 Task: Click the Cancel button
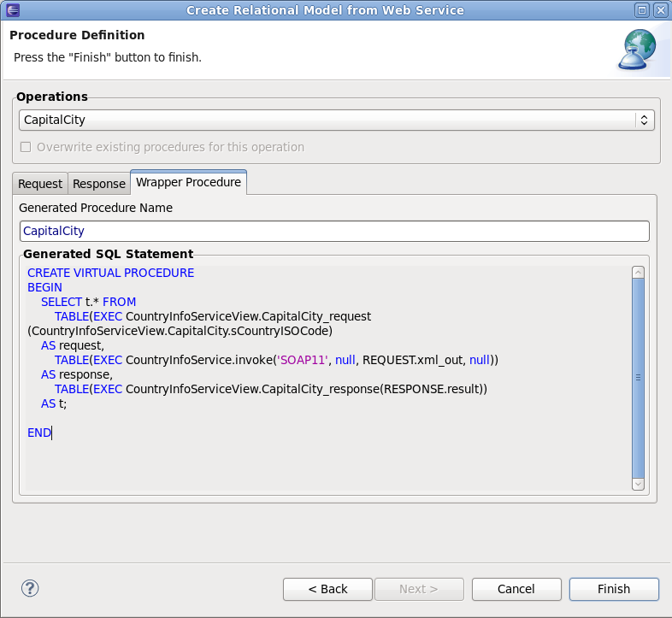coord(516,589)
